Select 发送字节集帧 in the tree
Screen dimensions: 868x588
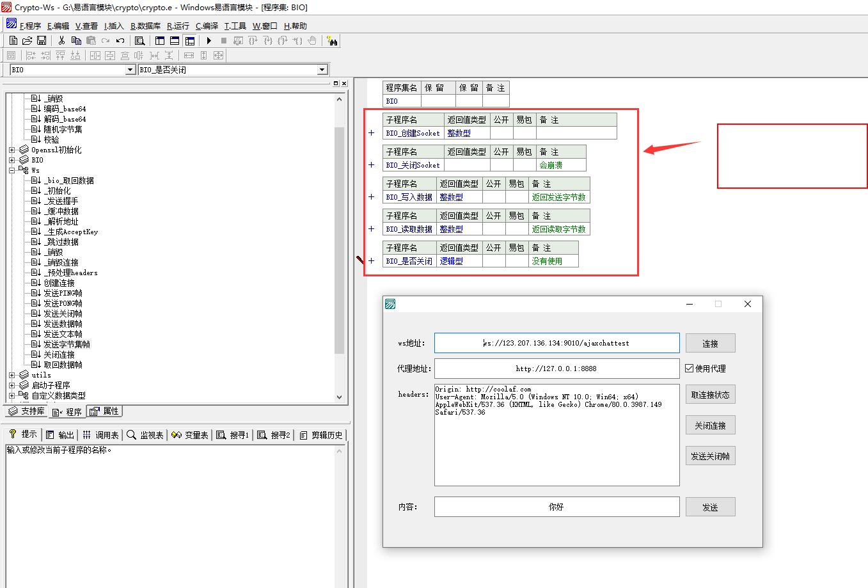(x=67, y=344)
